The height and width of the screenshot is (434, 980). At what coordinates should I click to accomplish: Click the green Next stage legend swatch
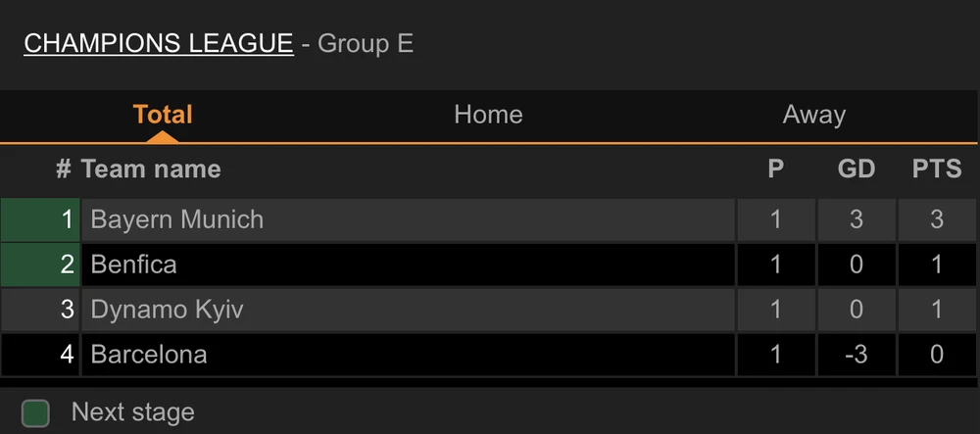click(x=36, y=412)
